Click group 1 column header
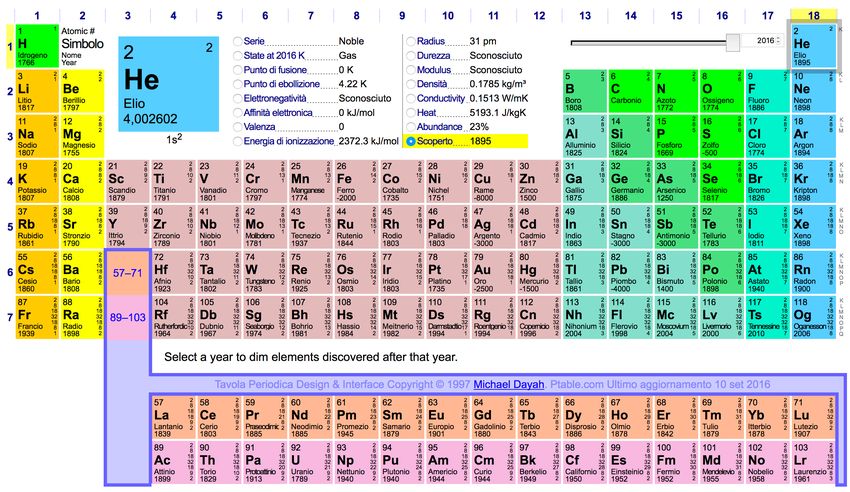This screenshot has height=492, width=850. pyautogui.click(x=37, y=15)
